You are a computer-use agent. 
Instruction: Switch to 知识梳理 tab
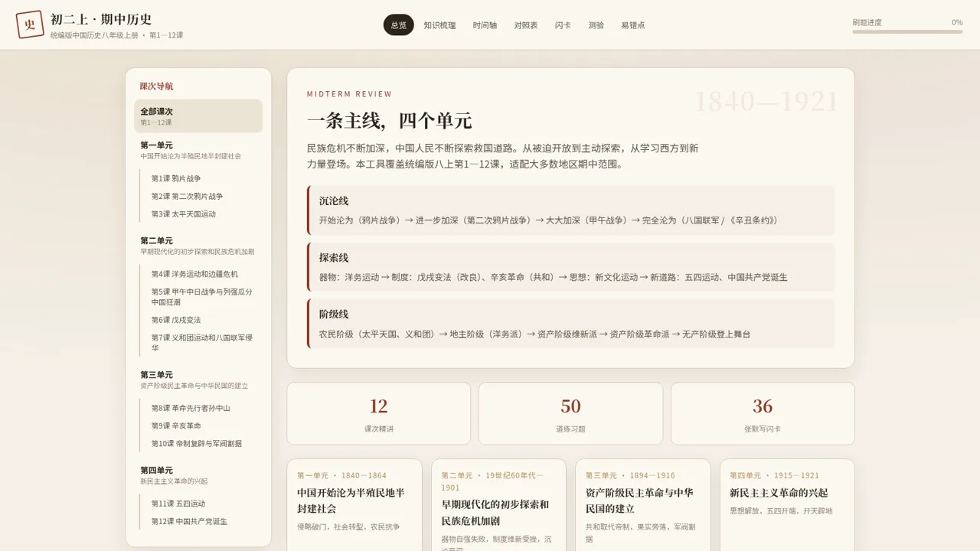(439, 25)
